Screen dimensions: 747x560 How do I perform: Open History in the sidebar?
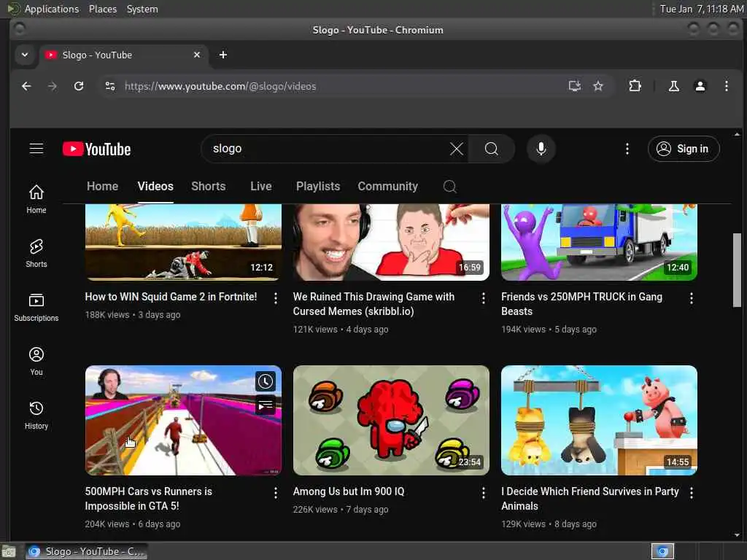[x=36, y=415]
